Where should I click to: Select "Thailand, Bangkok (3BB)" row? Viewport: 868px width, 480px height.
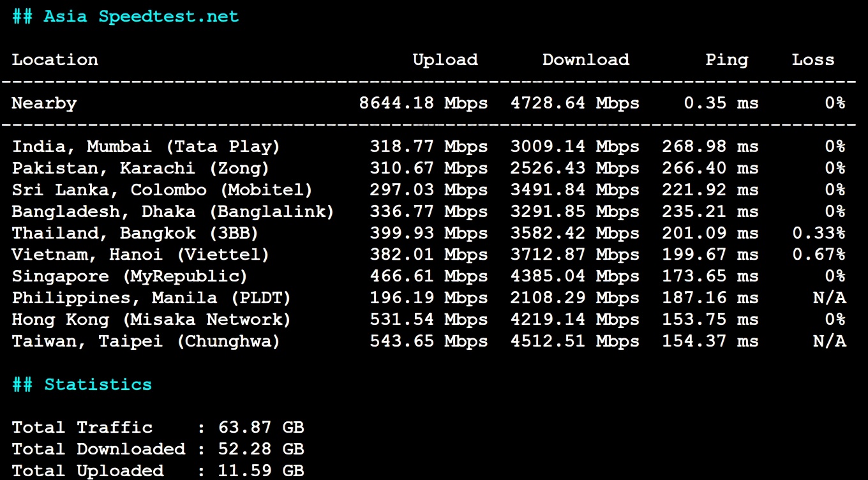coord(429,234)
